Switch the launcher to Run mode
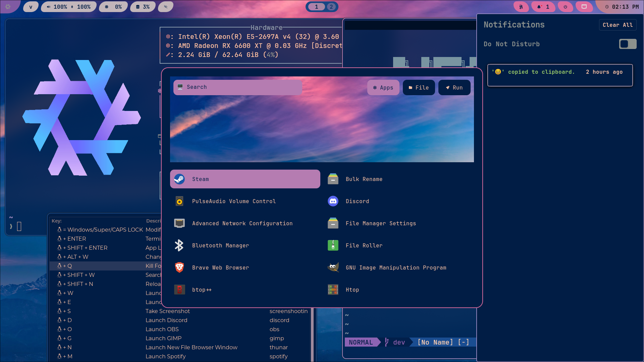 (x=454, y=87)
